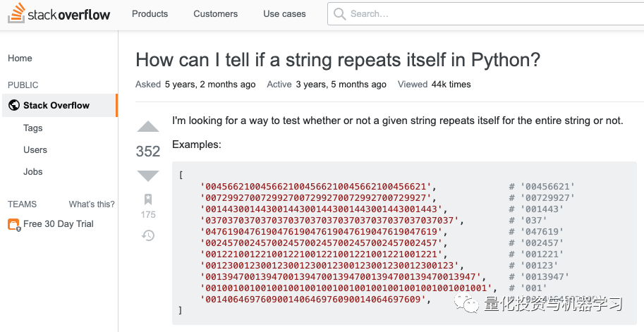Open the Tags page
This screenshot has height=332, width=644.
pyautogui.click(x=33, y=128)
